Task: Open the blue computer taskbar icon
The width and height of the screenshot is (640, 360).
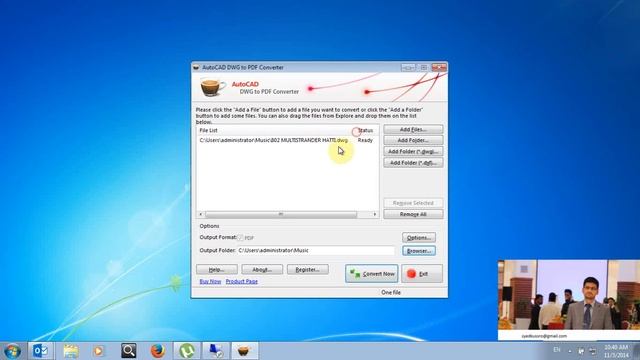Action: coord(216,351)
